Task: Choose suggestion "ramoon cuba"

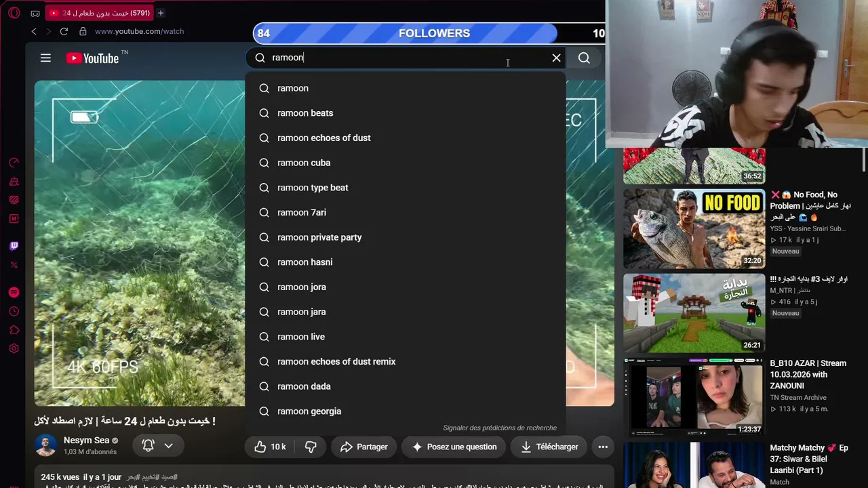Action: (406, 163)
